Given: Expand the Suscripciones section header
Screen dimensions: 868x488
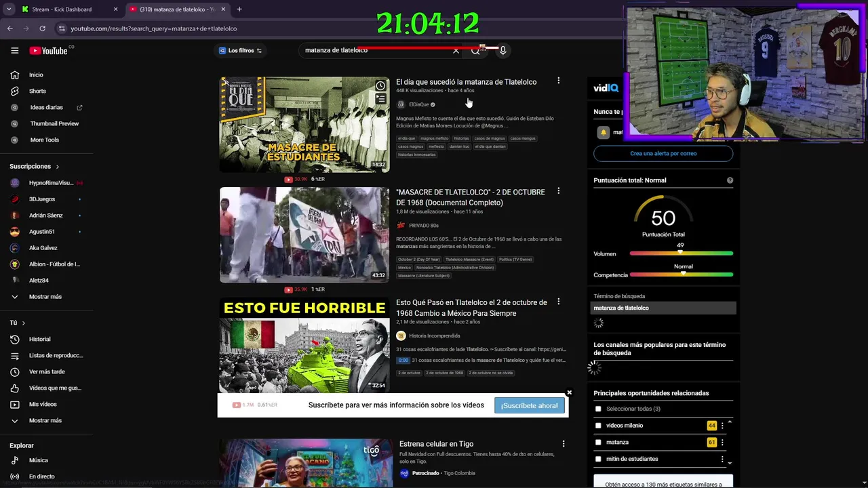Looking at the screenshot, I should (35, 166).
